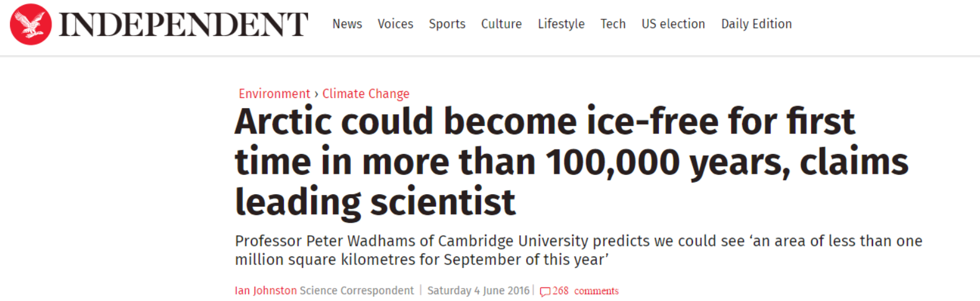
Task: Open author Ian Johnston's profile link
Action: point(266,290)
